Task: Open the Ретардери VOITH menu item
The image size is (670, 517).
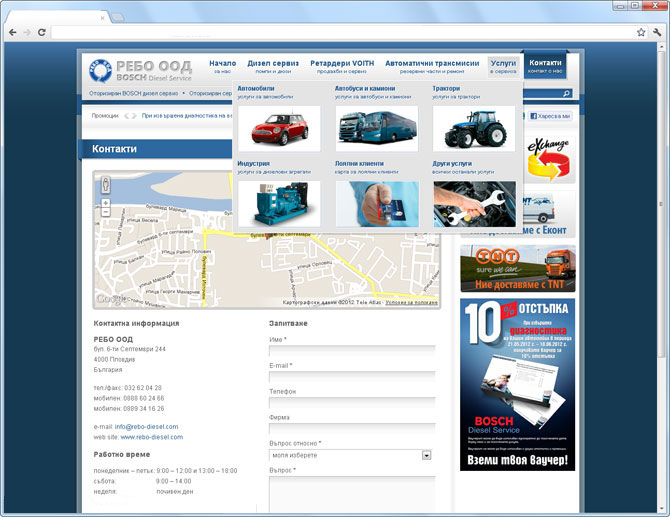Action: point(342,67)
